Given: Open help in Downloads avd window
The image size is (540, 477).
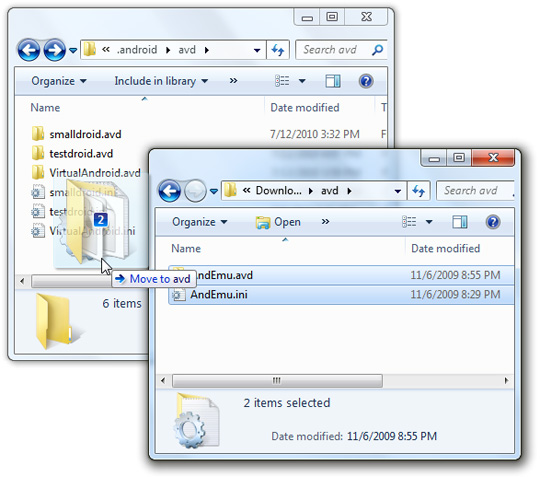Looking at the screenshot, I should point(493,222).
